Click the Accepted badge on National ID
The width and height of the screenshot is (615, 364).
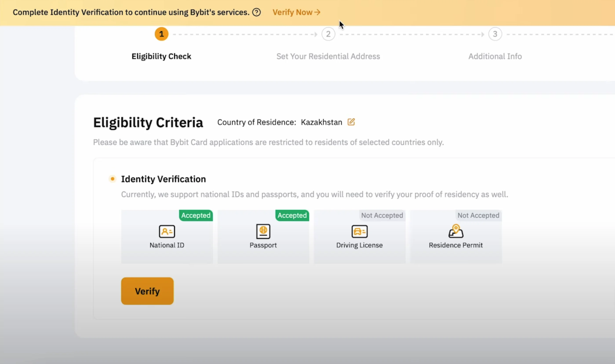[x=196, y=215]
